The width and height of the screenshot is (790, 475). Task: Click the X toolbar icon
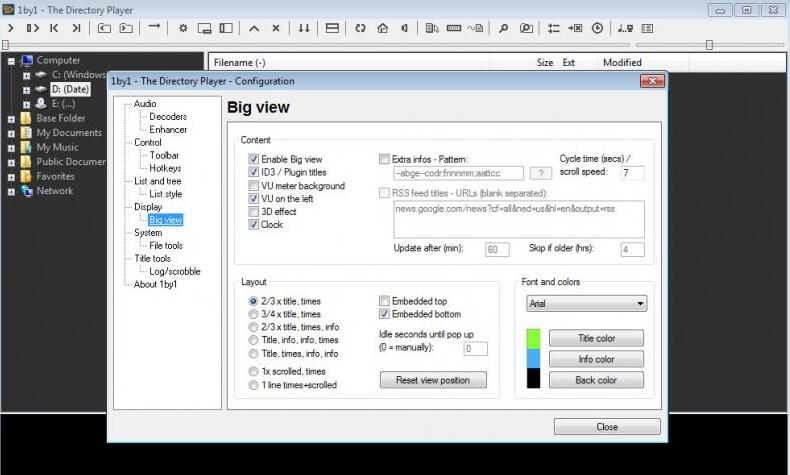click(276, 28)
